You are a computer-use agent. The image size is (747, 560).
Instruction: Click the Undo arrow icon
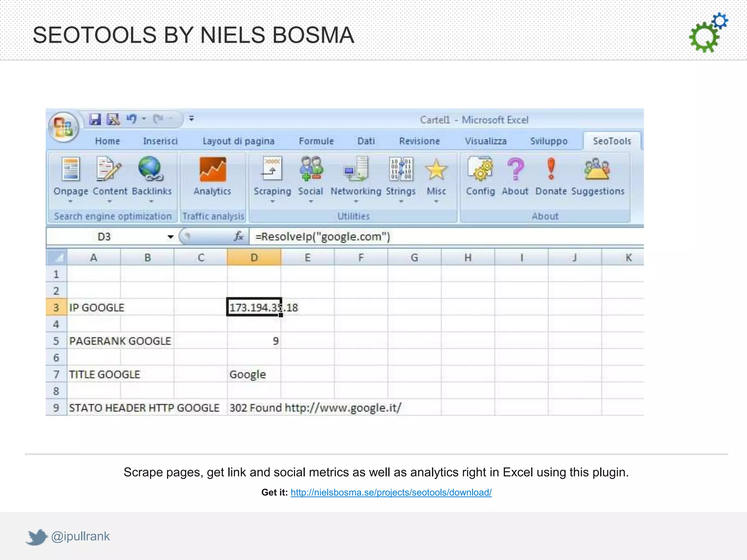point(131,119)
